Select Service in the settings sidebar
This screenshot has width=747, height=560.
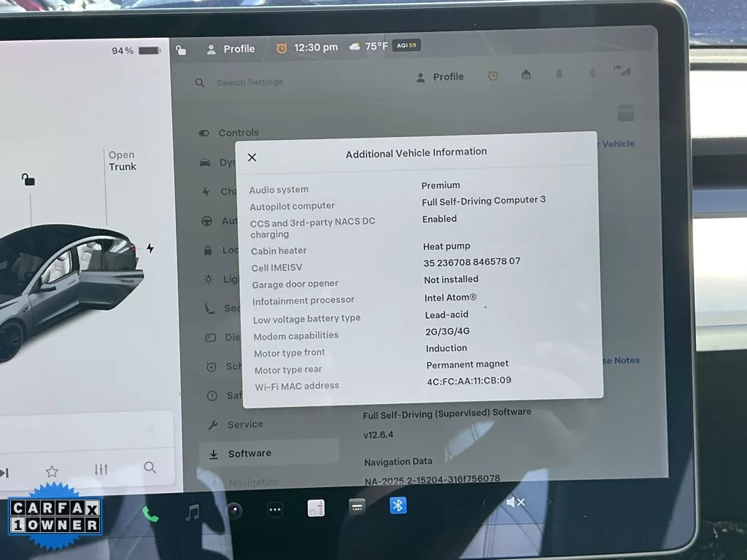tap(244, 424)
